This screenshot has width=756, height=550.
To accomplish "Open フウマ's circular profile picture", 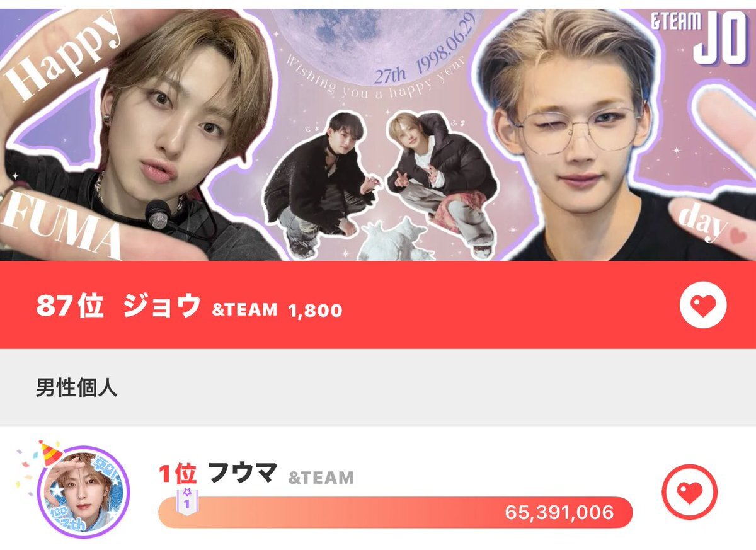I will (x=84, y=492).
